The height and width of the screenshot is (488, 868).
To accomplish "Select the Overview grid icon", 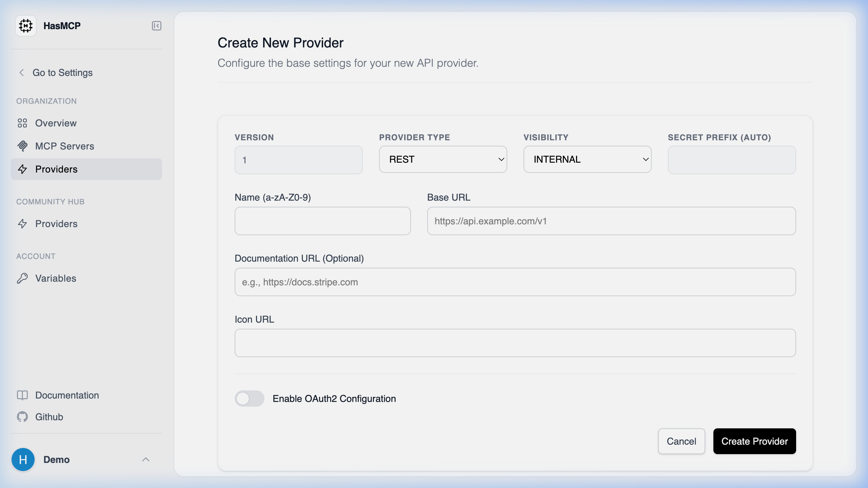I will pos(23,123).
